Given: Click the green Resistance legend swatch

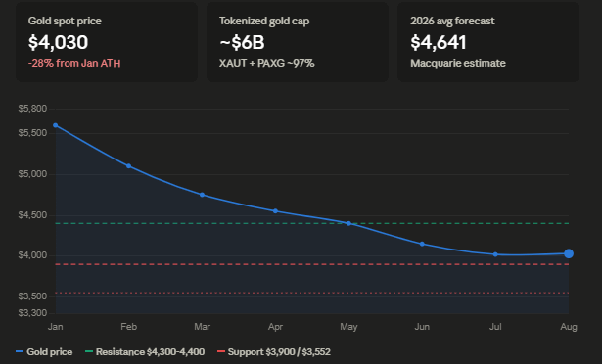Looking at the screenshot, I should tap(89, 351).
